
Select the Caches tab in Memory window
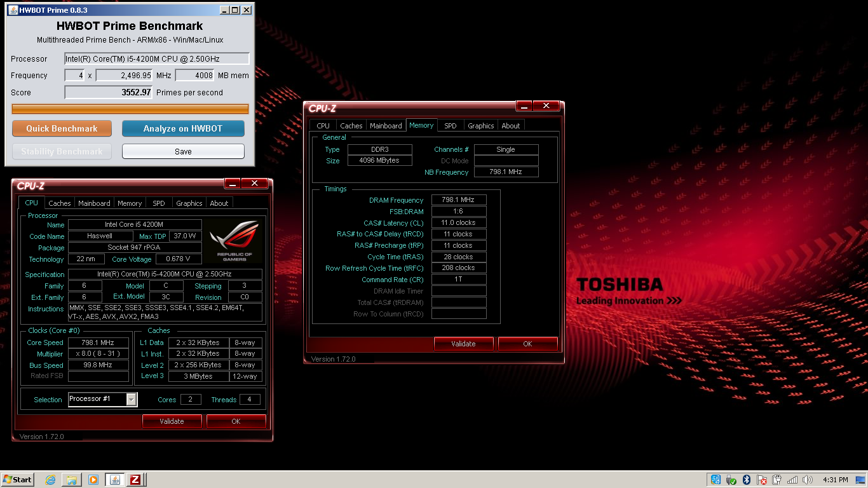click(351, 126)
